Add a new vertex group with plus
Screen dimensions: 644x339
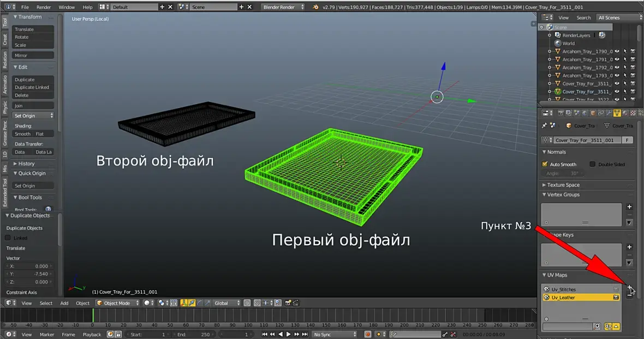tap(629, 207)
